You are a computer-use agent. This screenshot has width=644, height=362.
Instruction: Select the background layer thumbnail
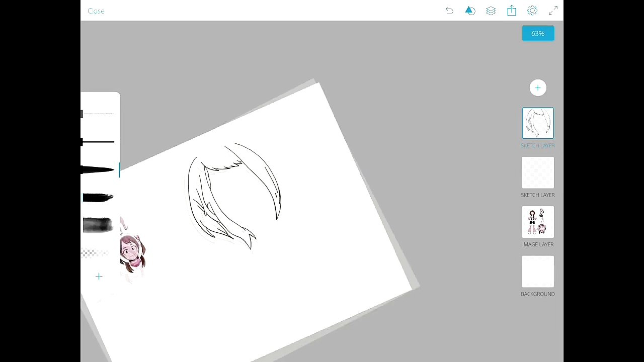point(538,271)
